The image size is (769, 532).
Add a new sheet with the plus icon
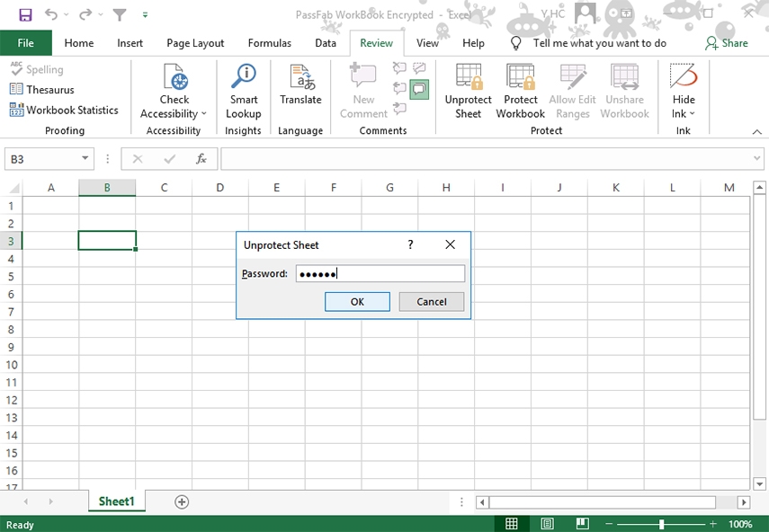point(182,501)
